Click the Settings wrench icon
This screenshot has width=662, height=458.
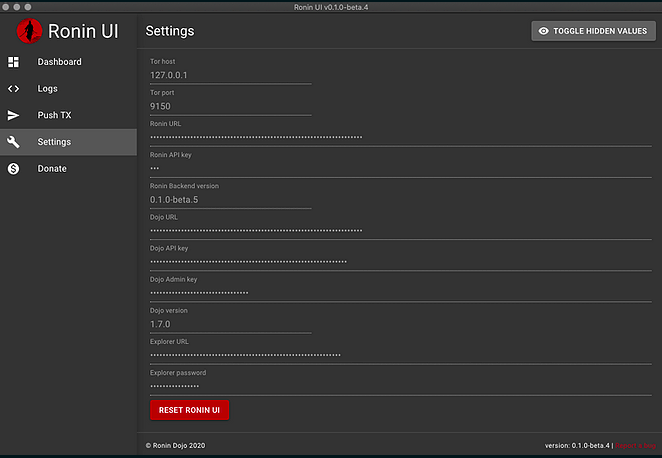14,142
